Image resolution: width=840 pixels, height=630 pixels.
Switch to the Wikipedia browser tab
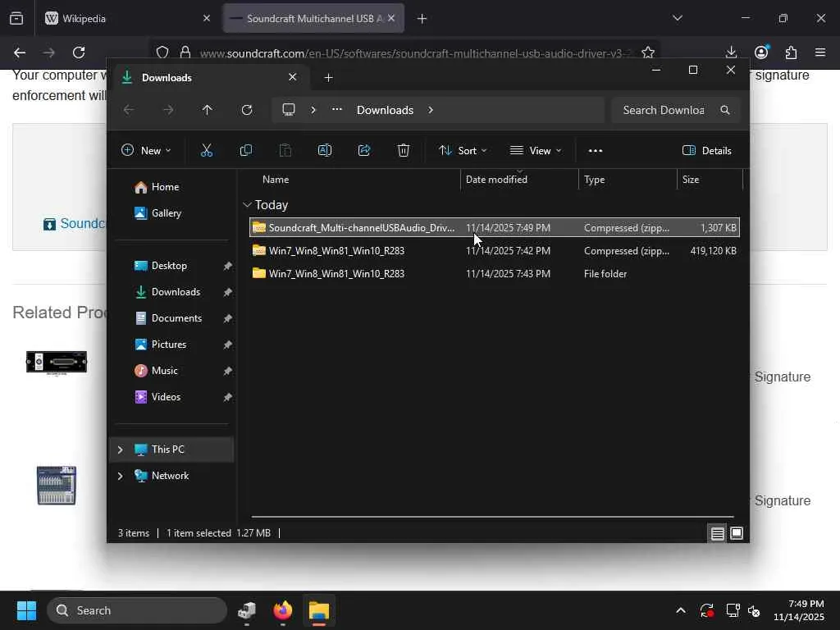(127, 18)
